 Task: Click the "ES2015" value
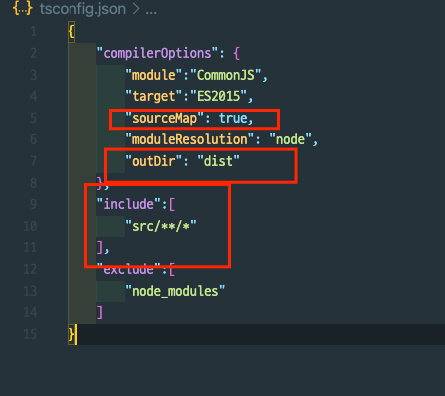(219, 96)
